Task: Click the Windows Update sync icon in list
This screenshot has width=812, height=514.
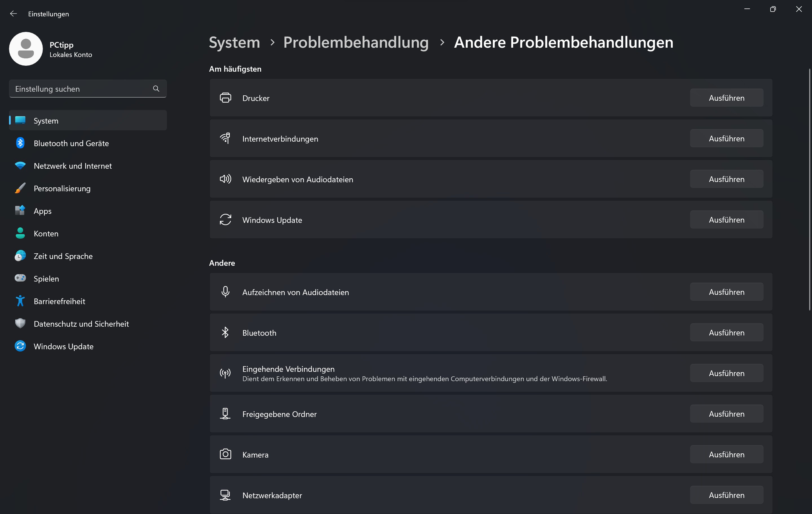Action: (x=225, y=219)
